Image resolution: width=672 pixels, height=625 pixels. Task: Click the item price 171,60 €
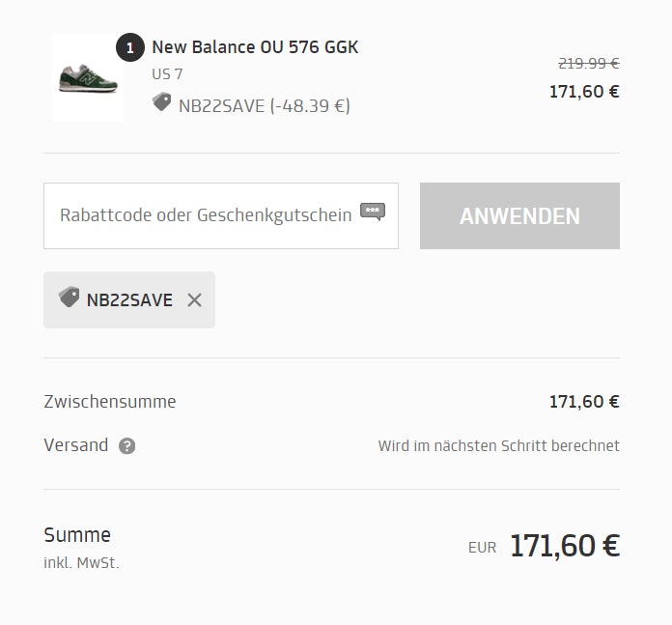coord(584,93)
